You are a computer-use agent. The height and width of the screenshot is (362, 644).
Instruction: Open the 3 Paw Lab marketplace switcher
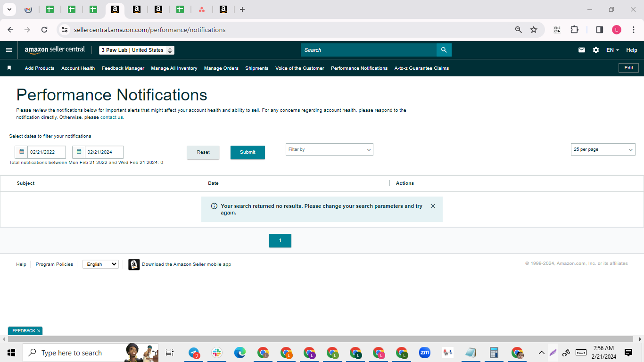click(137, 50)
